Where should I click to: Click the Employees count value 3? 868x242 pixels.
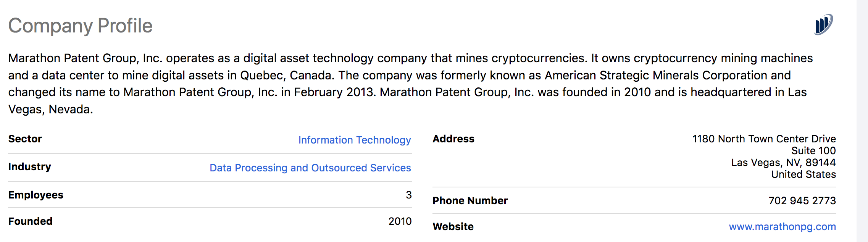(x=409, y=195)
